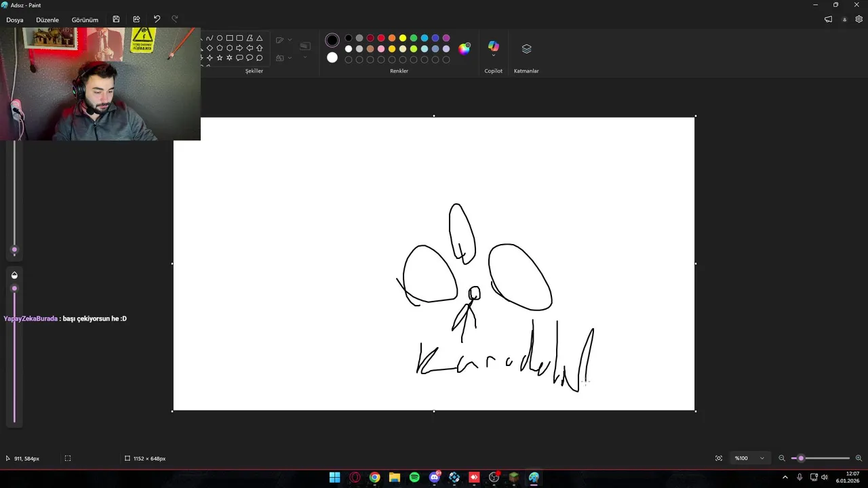Pick the green color swatch
The height and width of the screenshot is (488, 868).
(414, 38)
